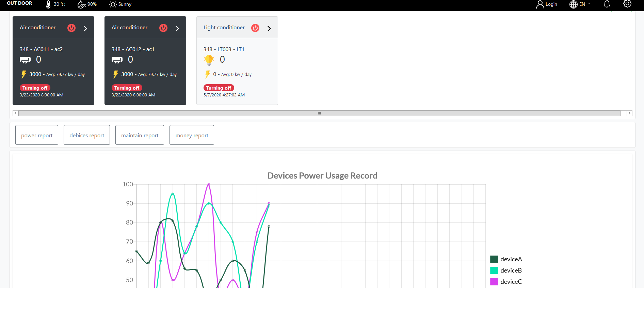Toggle deviceB legend color swatch

click(494, 270)
